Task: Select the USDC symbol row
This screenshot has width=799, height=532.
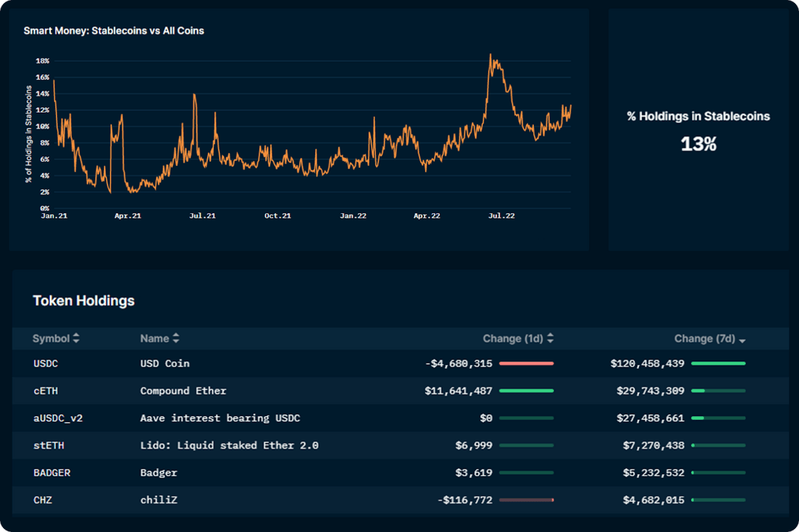Action: click(47, 364)
